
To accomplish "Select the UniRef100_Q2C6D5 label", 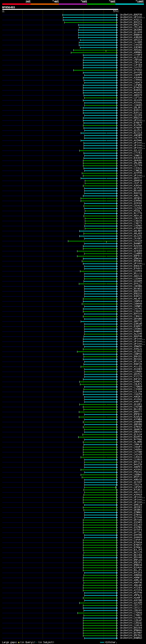I will click(131, 603).
